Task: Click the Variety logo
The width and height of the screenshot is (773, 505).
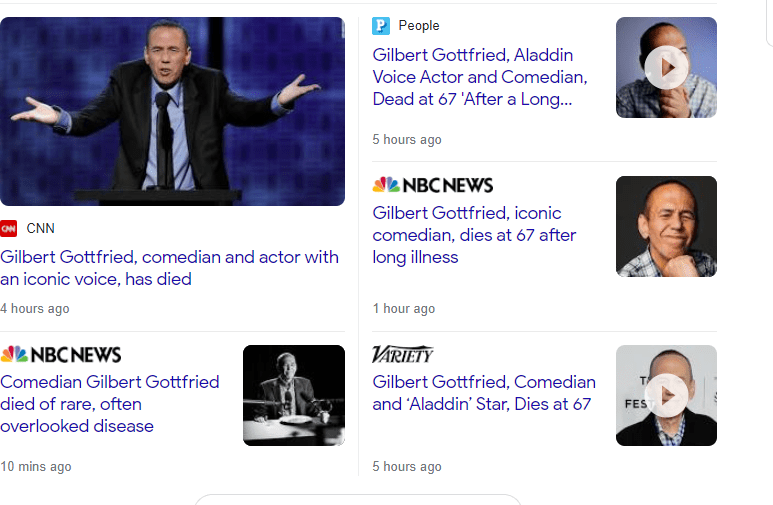Action: (402, 354)
